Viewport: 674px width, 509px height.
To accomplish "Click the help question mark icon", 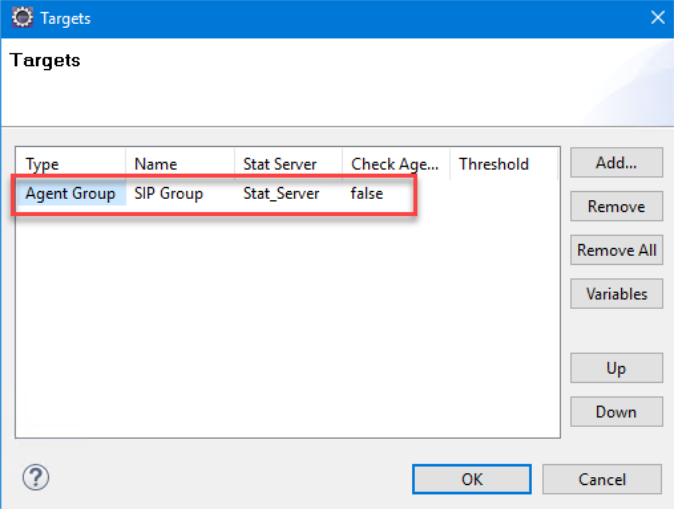I will tap(36, 477).
